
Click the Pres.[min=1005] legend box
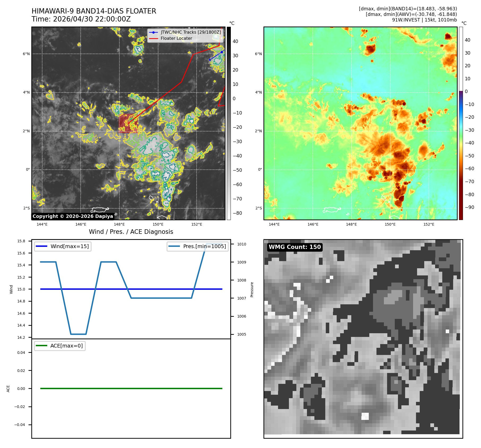coord(198,246)
